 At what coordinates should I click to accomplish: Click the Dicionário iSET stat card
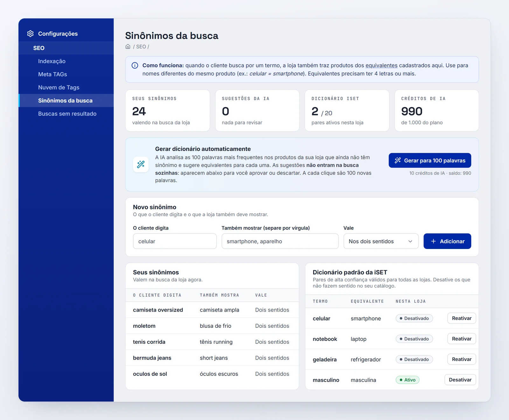(x=347, y=111)
